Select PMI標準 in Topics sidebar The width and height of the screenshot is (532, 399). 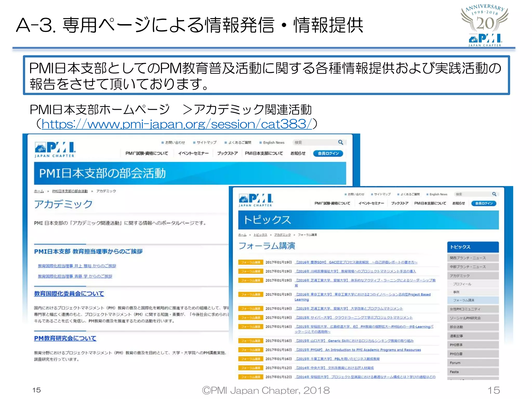(x=473, y=345)
